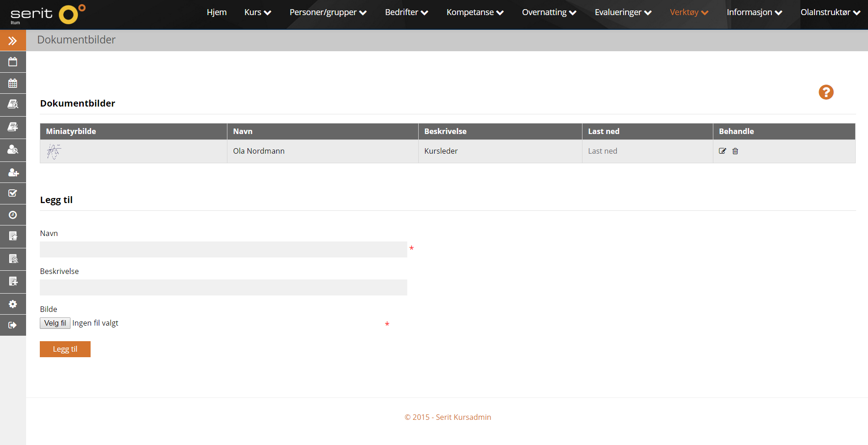Focus the Beskrivelse input field
Image resolution: width=868 pixels, height=445 pixels.
click(223, 287)
